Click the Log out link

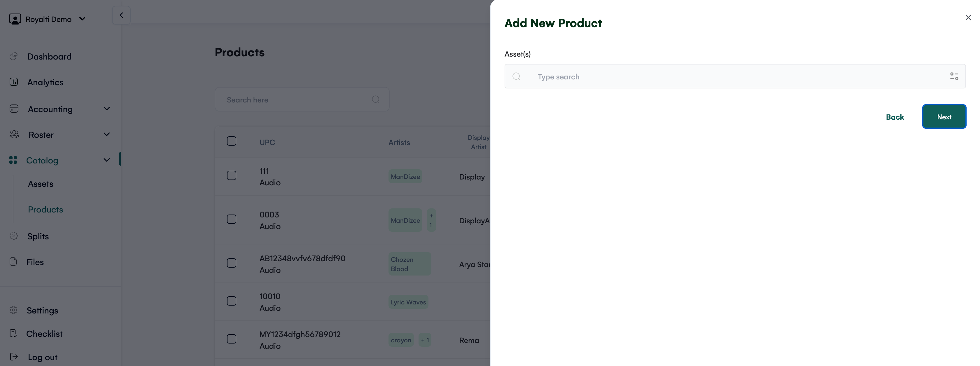click(x=43, y=357)
